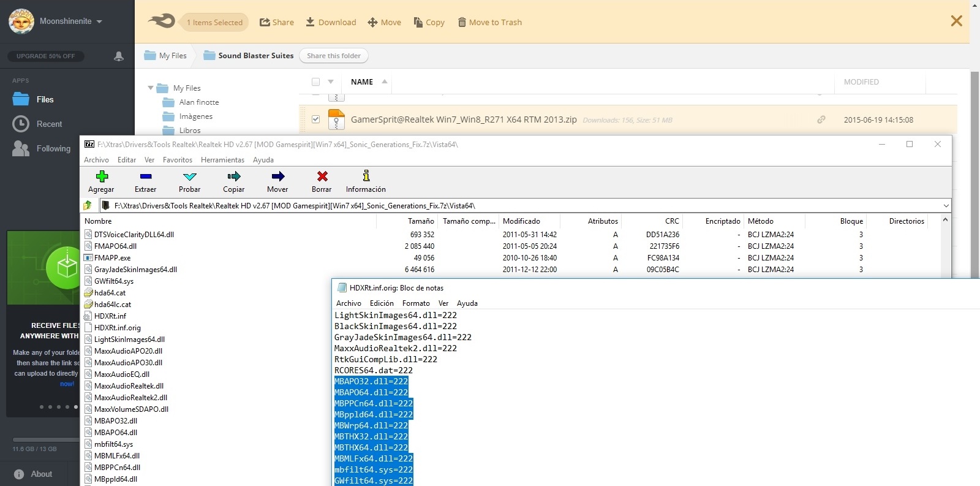This screenshot has height=486, width=980.
Task: Click Move to Trash in the toolbar
Action: click(490, 23)
